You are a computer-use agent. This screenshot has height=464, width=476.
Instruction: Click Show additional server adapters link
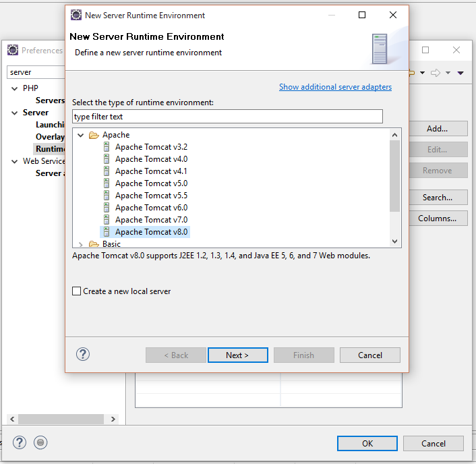click(335, 87)
